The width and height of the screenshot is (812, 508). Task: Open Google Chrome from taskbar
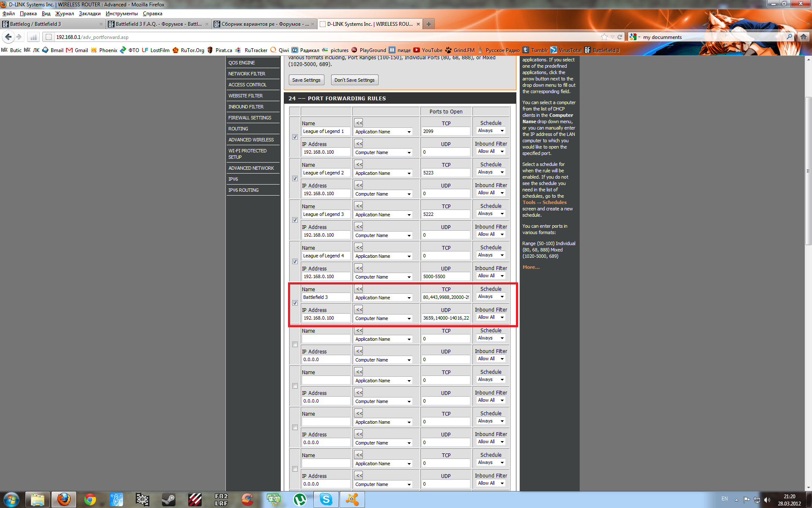(90, 500)
